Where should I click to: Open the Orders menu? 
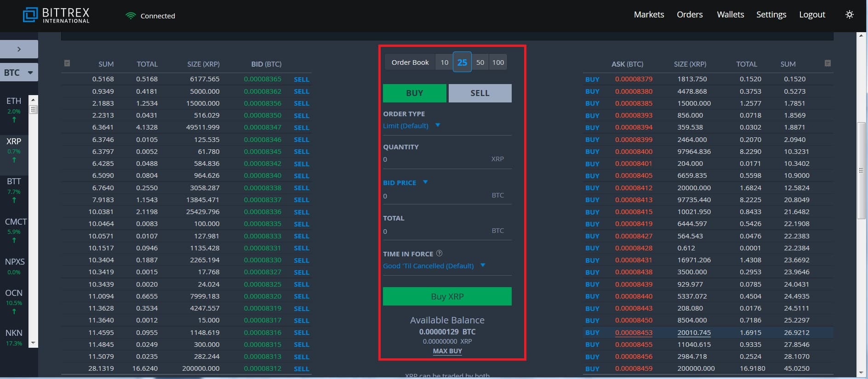[x=690, y=15]
